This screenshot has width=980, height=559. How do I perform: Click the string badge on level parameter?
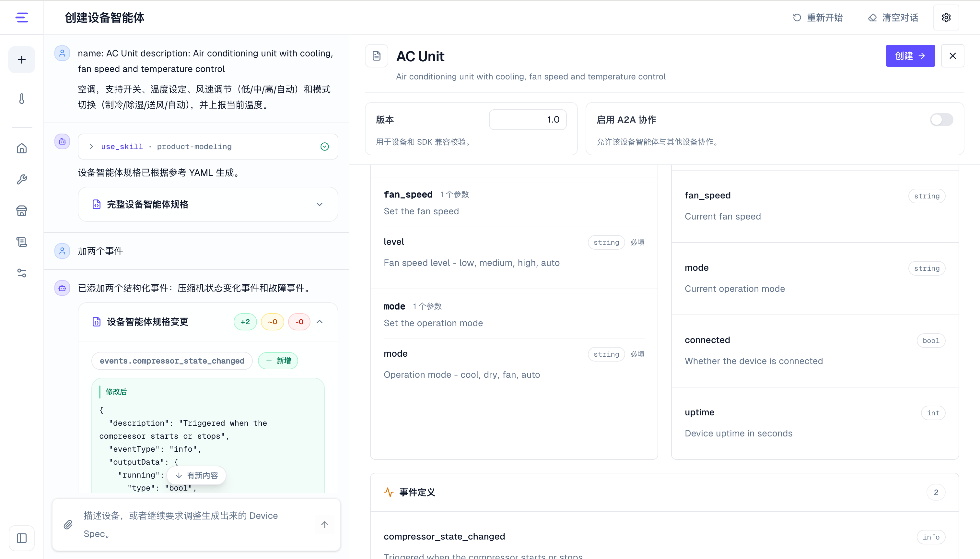606,242
